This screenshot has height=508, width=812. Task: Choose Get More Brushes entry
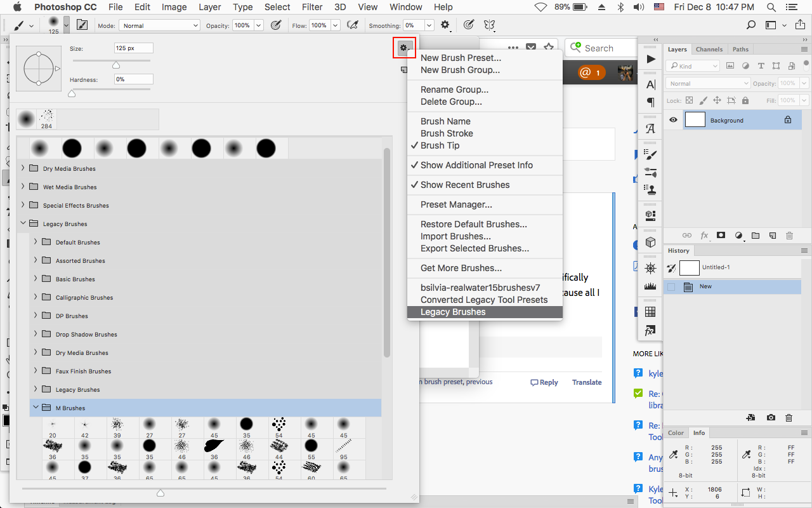click(x=461, y=268)
